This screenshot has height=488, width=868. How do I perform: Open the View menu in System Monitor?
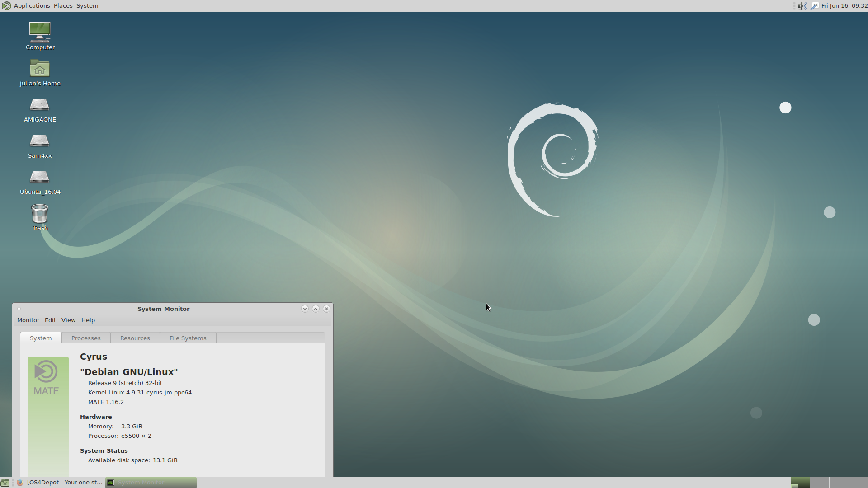point(68,320)
